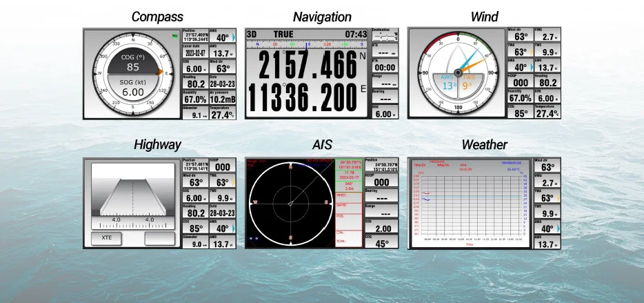Click the Wind heading title
644x303 pixels.
(484, 17)
